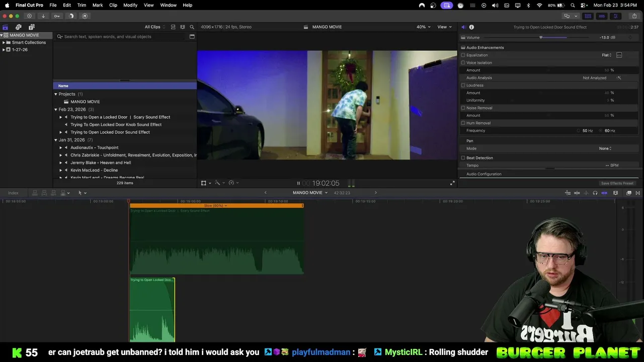Viewport: 644px width, 362px height.
Task: Select Trying To Open Locked Door Knob clip
Action: (x=116, y=125)
